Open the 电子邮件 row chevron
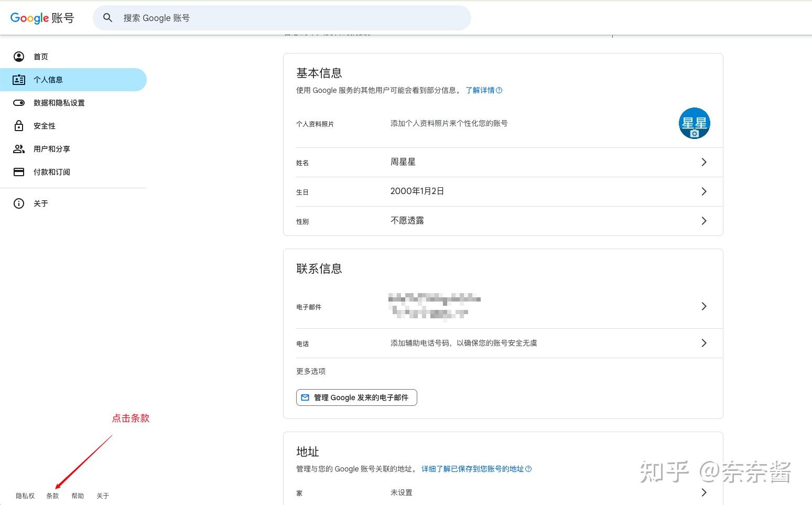The width and height of the screenshot is (812, 505). click(704, 306)
